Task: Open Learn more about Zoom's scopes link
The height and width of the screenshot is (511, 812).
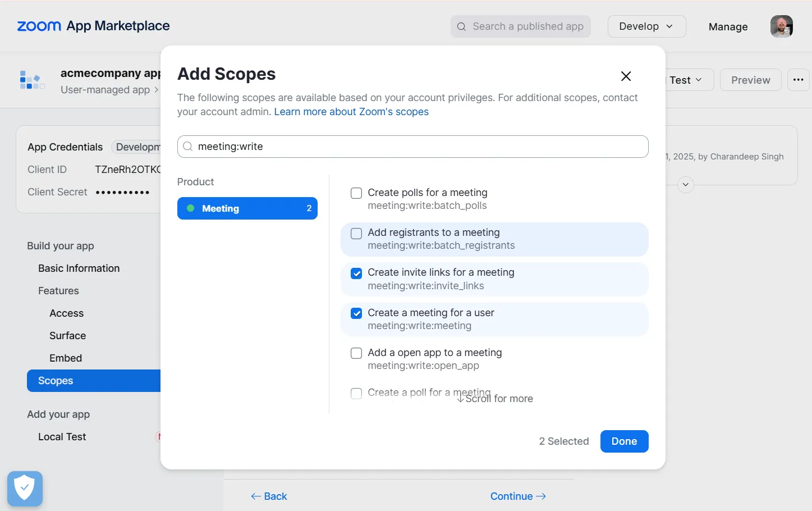Action: tap(351, 112)
